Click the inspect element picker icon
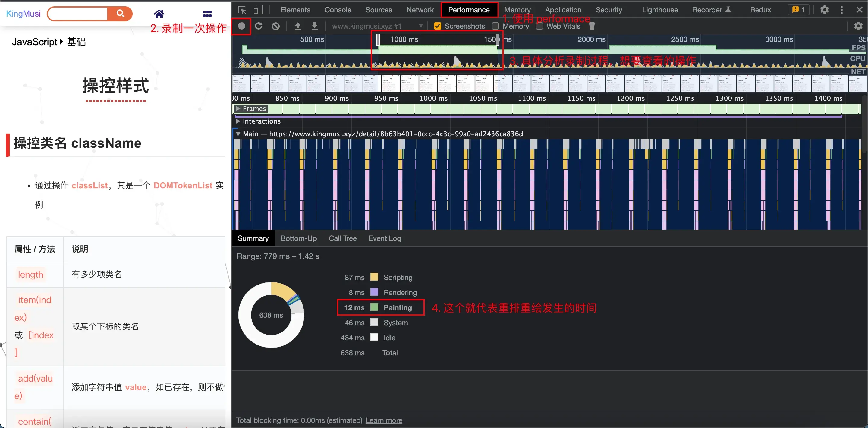The width and height of the screenshot is (868, 428). [x=242, y=10]
